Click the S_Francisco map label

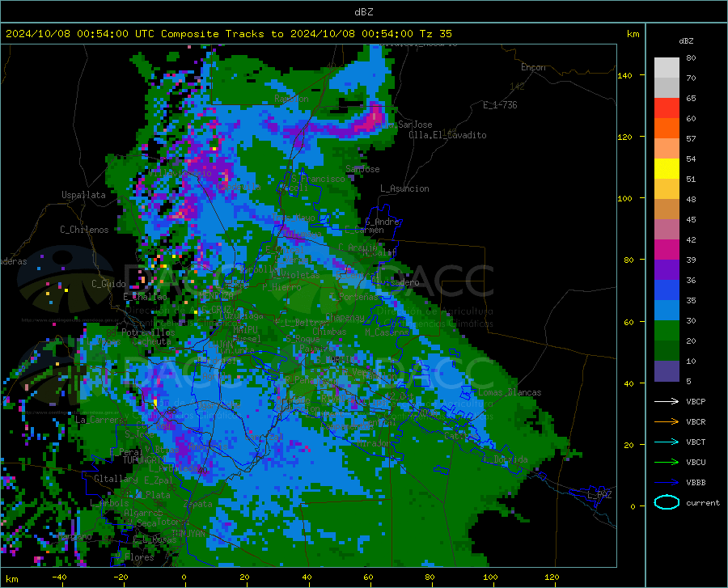tap(319, 179)
